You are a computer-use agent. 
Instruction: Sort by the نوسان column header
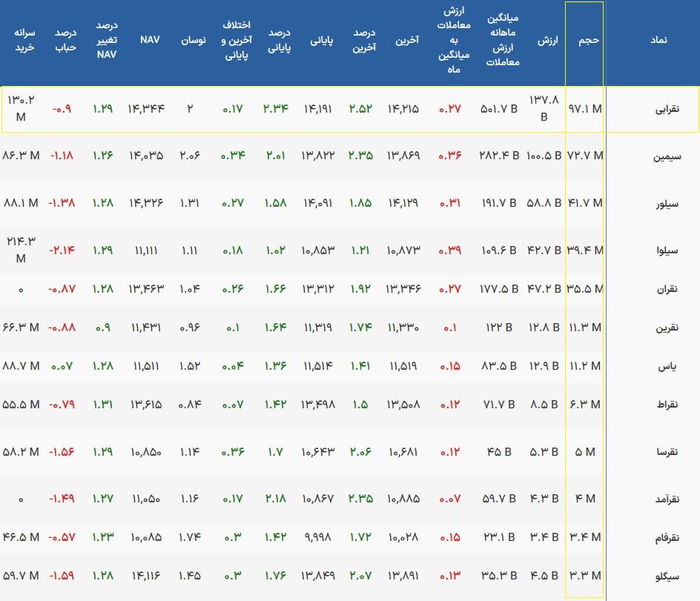pyautogui.click(x=194, y=40)
